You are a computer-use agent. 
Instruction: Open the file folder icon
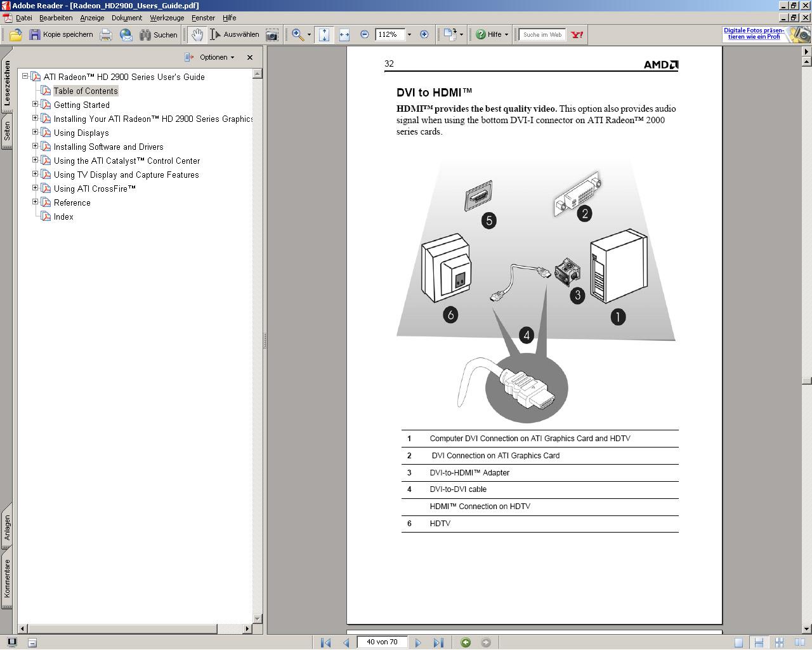tap(16, 35)
